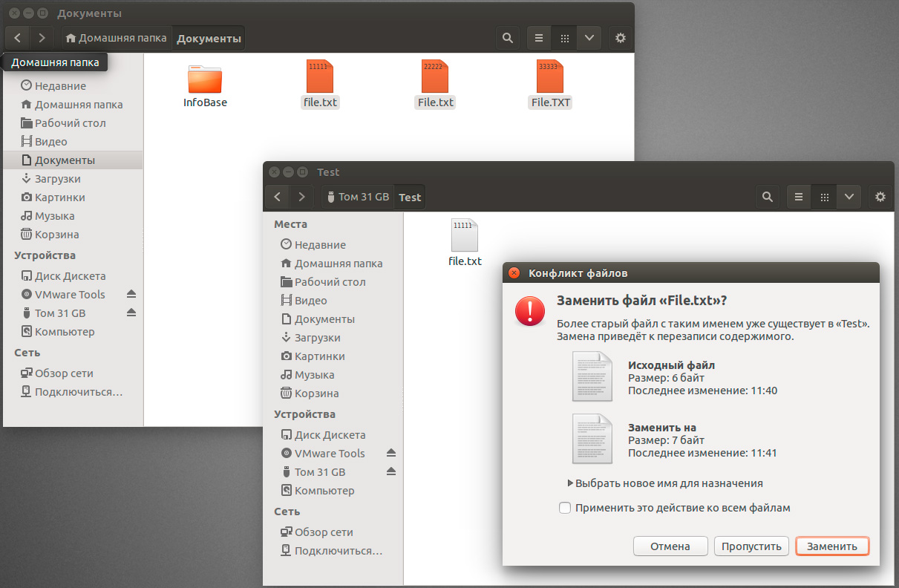Select File.TXT with label 33333

(x=550, y=84)
